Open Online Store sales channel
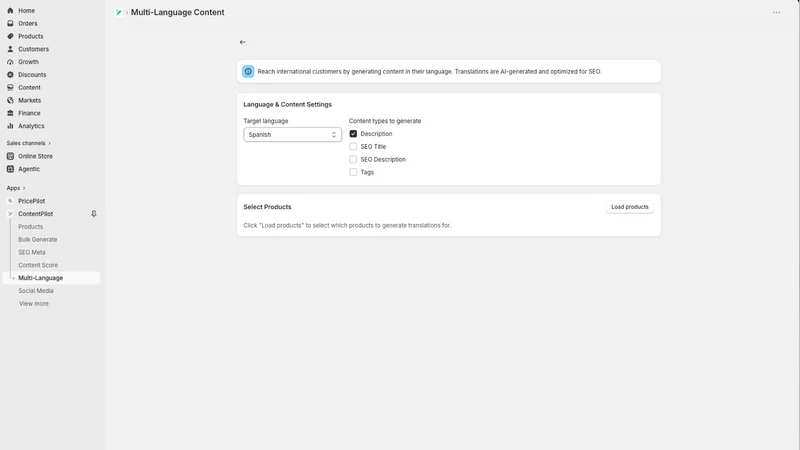Viewport: 800px width, 450px height. click(x=35, y=156)
